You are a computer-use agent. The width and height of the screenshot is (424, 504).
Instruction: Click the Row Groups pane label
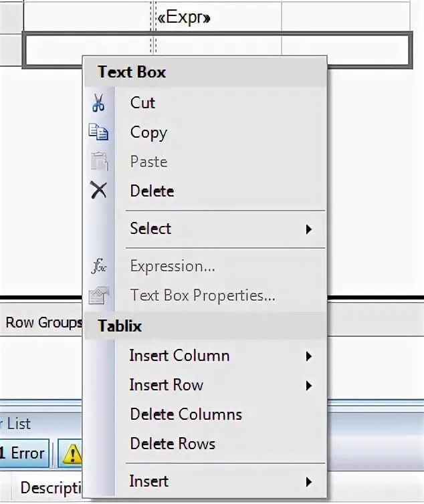[43, 323]
